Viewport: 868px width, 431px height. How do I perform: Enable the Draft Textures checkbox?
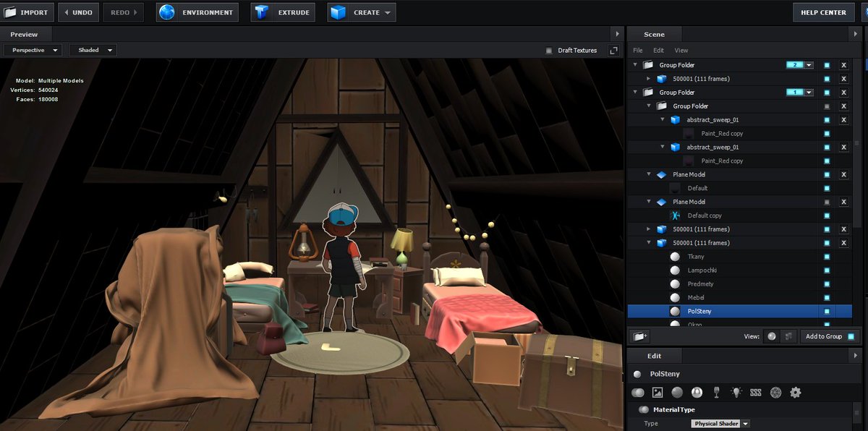coord(549,51)
